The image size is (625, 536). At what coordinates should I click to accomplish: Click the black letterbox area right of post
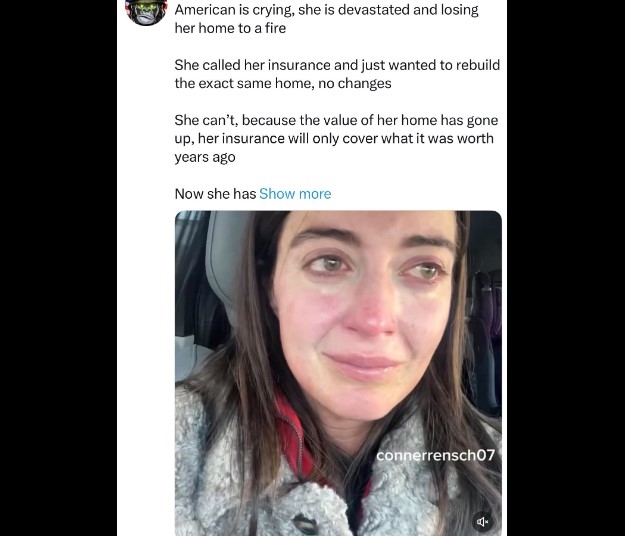coord(566,268)
